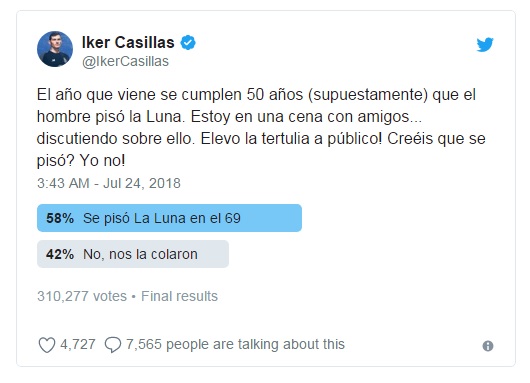Click the Twitter bird logo
The height and width of the screenshot is (383, 530).
(x=485, y=45)
